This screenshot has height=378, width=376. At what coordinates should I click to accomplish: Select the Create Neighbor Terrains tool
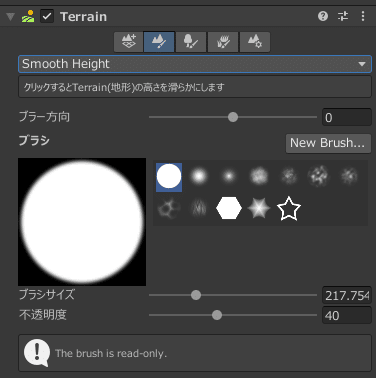(129, 42)
